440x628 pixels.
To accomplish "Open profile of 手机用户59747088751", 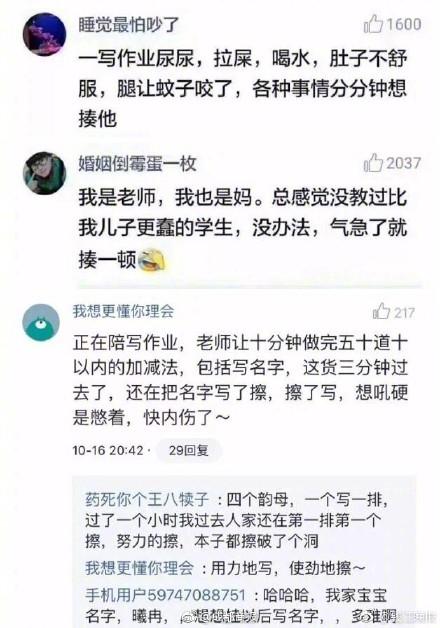I will pos(165,595).
